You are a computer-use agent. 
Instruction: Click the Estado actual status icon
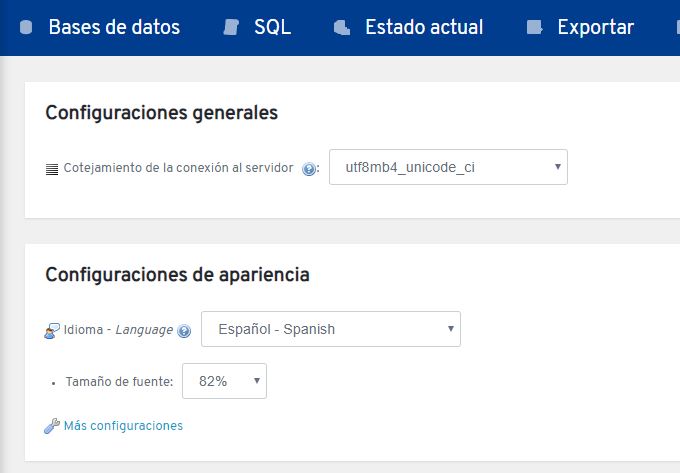[x=342, y=28]
